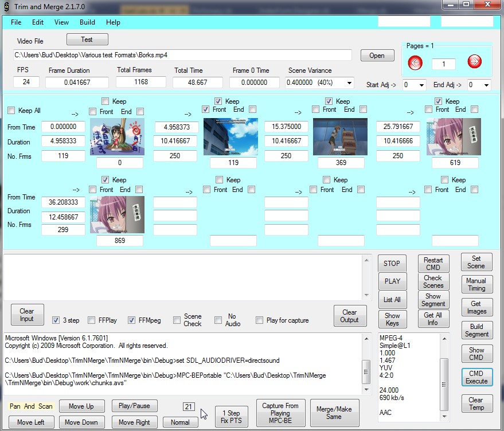
Task: Click the command output scrollbar down arrow
Action: coord(366,390)
